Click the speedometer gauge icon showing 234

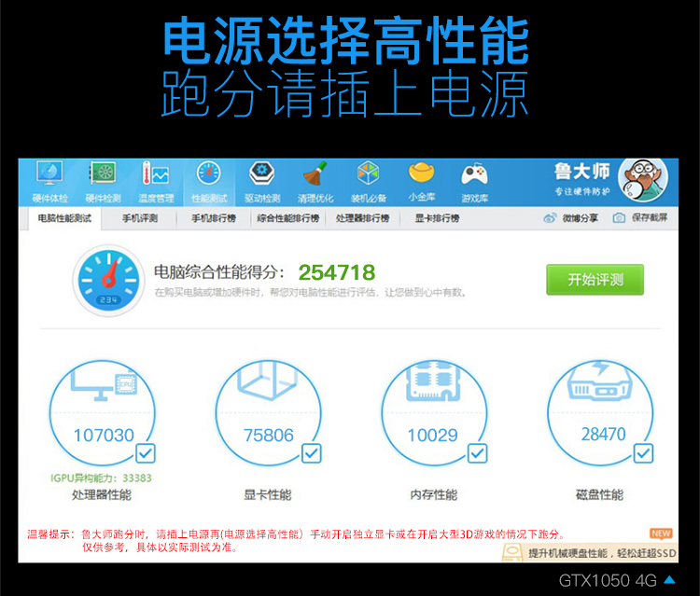[x=108, y=280]
